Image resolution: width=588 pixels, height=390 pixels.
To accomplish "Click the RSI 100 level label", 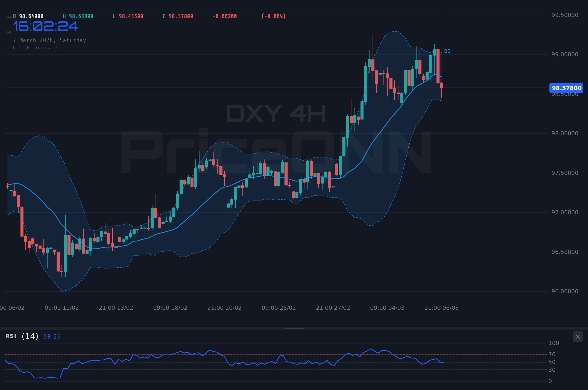I will tap(554, 343).
